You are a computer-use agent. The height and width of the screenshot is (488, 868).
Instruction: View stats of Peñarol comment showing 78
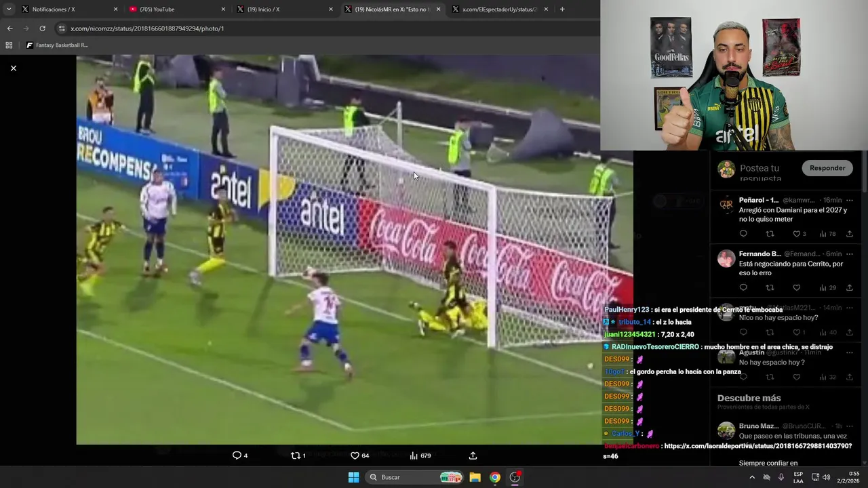point(827,234)
